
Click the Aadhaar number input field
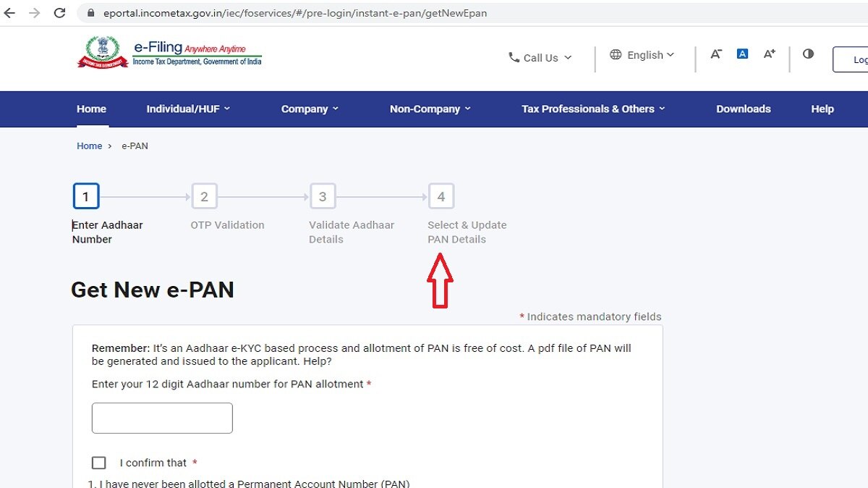tap(162, 418)
